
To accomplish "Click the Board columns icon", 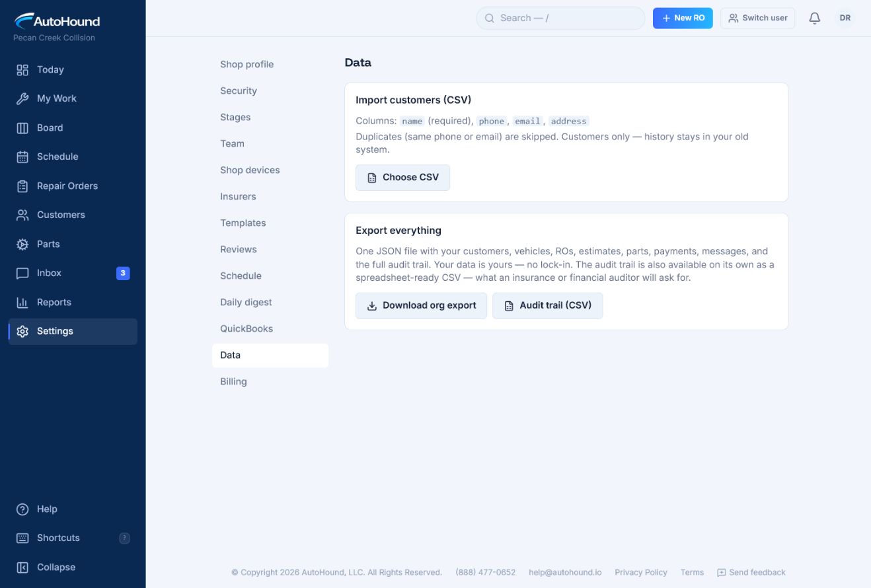I will (22, 128).
